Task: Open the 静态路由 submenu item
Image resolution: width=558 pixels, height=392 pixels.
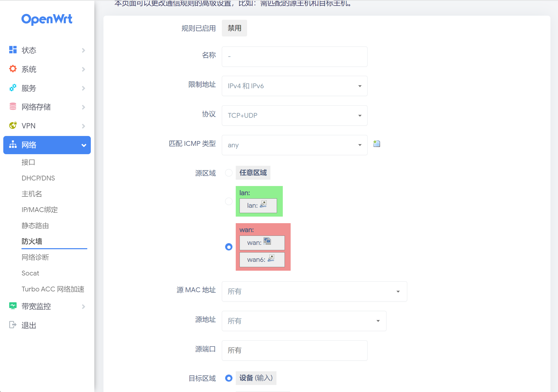Action: 35,226
